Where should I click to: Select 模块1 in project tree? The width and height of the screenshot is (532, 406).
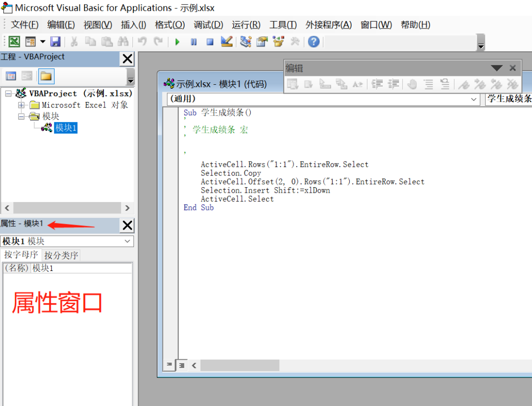click(66, 128)
